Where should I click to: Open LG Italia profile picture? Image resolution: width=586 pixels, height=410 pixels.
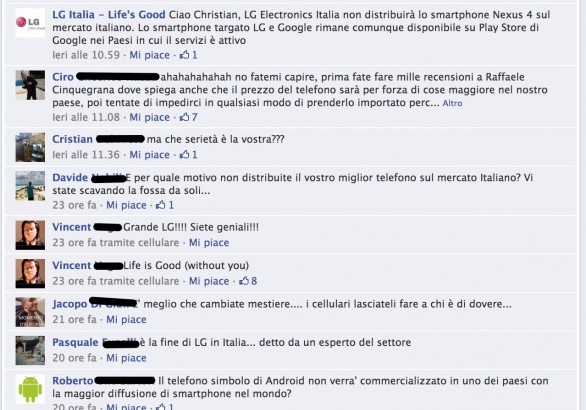[30, 23]
